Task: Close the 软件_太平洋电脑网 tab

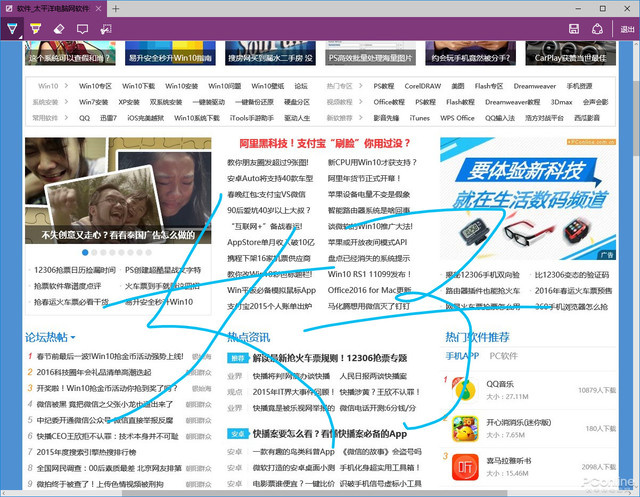Action: tap(99, 9)
